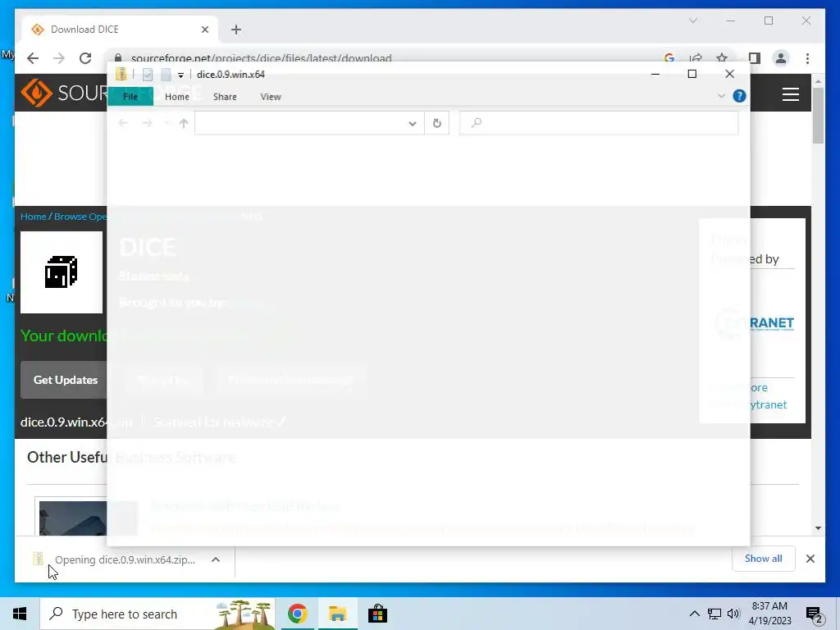This screenshot has width=840, height=630.
Task: Click the share this page icon in Chrome
Action: (x=696, y=58)
